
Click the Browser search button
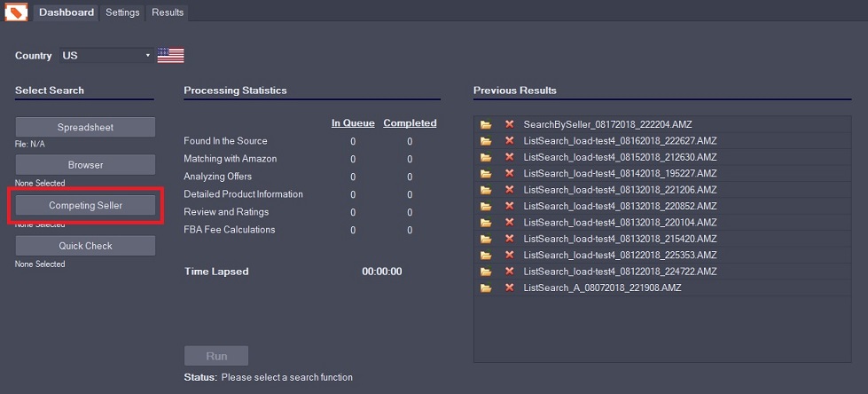(x=85, y=165)
